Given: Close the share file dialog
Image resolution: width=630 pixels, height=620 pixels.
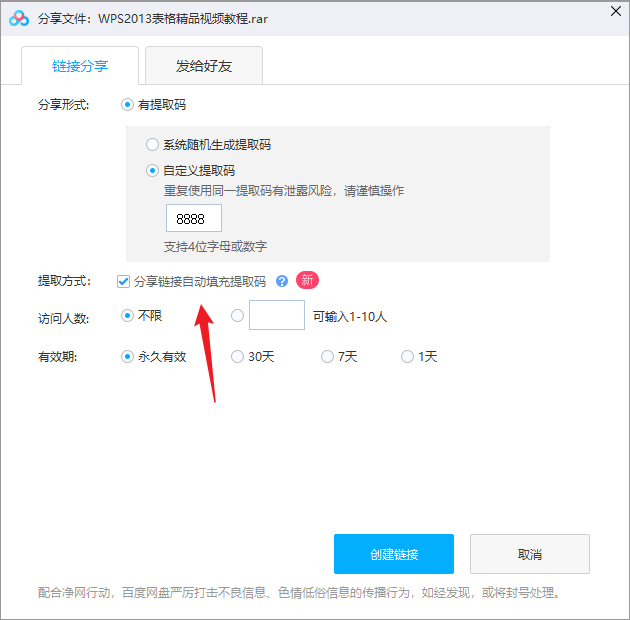Looking at the screenshot, I should 616,11.
